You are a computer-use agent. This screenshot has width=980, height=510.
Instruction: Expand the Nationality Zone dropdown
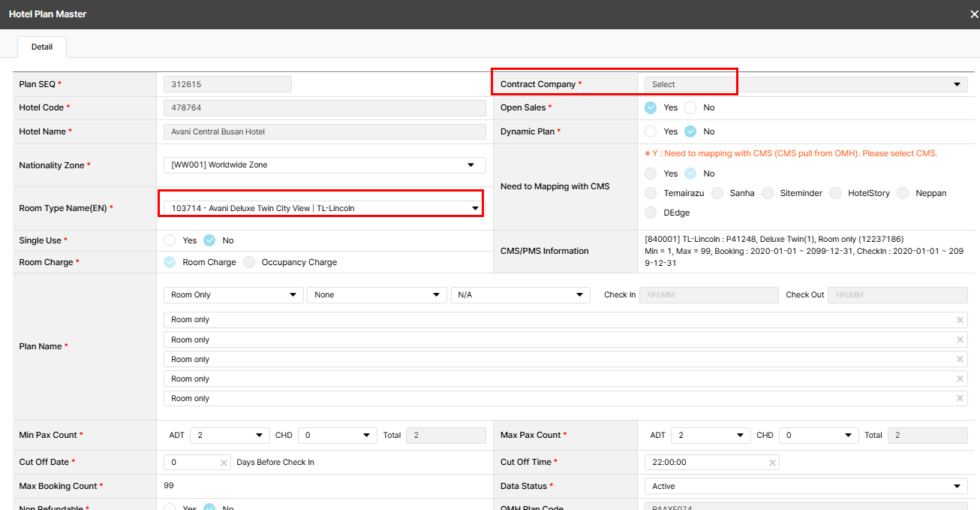click(x=324, y=164)
